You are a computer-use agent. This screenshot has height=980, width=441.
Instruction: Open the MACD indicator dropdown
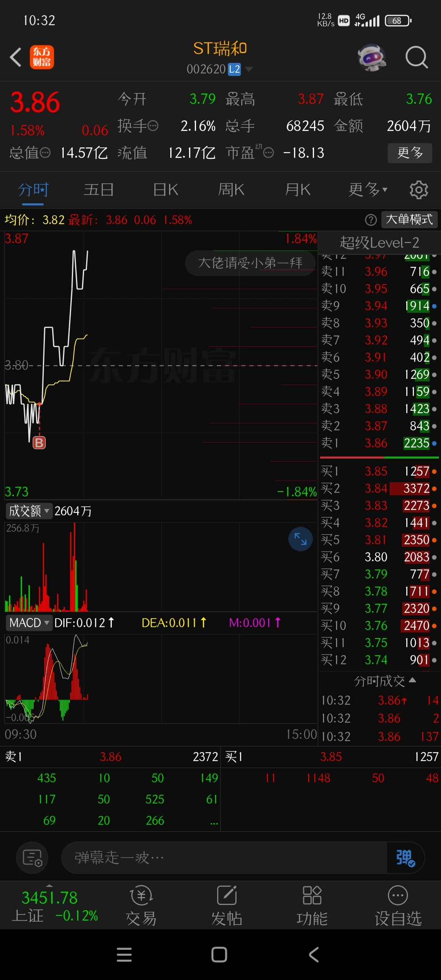(29, 623)
